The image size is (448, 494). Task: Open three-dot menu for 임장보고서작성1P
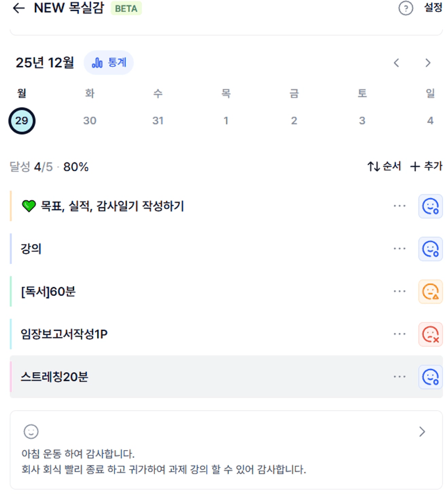coord(400,334)
